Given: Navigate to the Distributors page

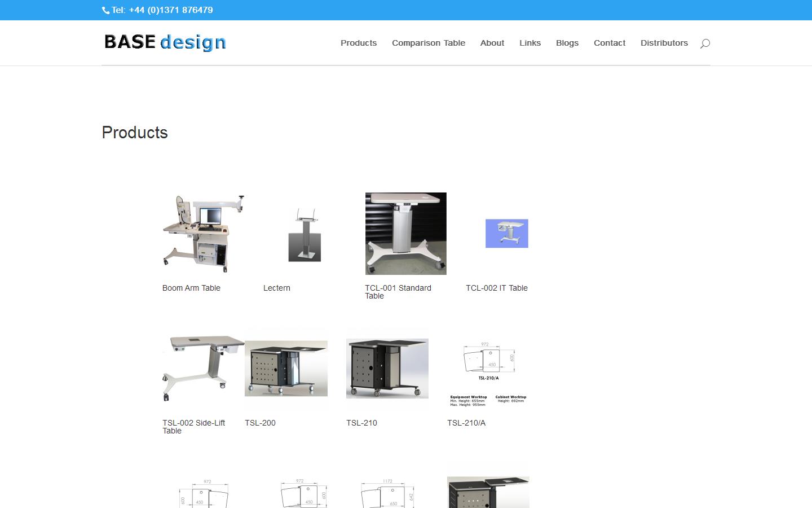Looking at the screenshot, I should click(x=664, y=43).
